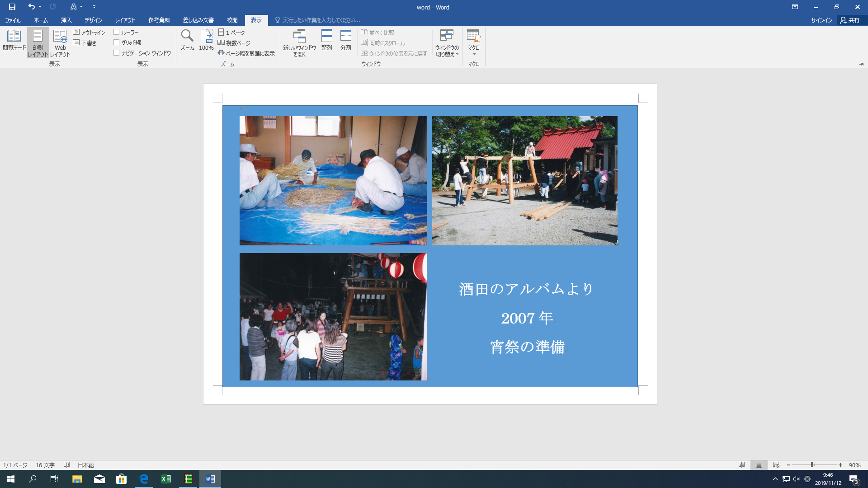Switch to the Layout (レイアウト) tab
Screen dimensions: 868x488
(125, 20)
